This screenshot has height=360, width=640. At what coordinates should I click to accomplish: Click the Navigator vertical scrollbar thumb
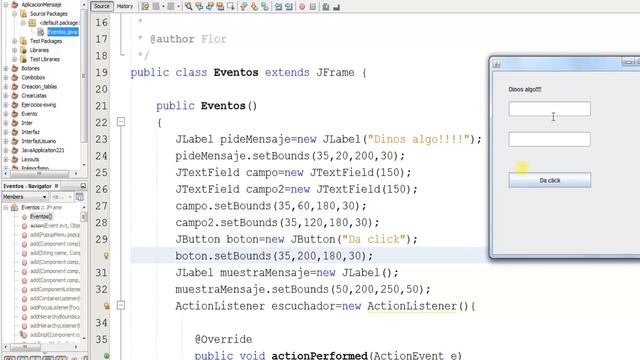[x=84, y=217]
